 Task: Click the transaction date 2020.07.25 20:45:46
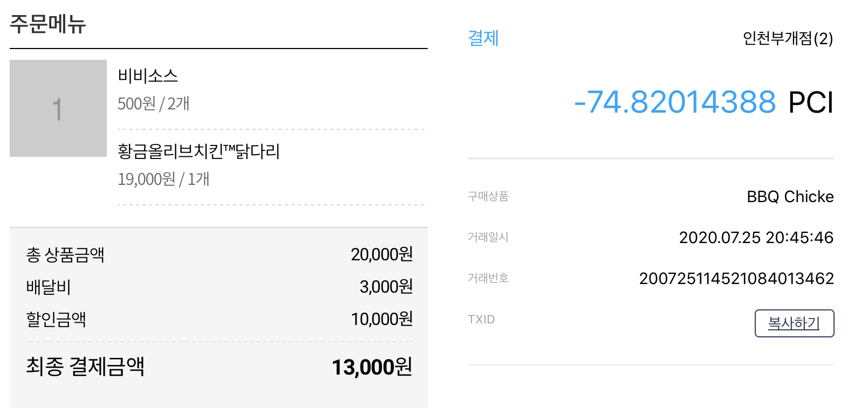(x=756, y=238)
